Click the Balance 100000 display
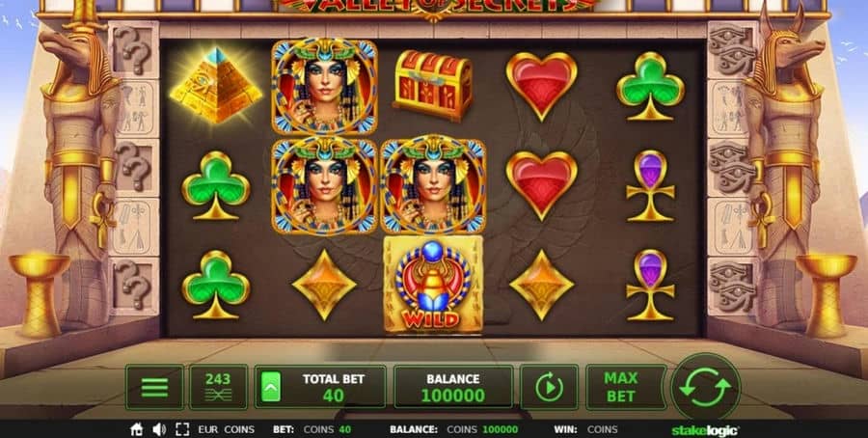The image size is (868, 438). 453,387
